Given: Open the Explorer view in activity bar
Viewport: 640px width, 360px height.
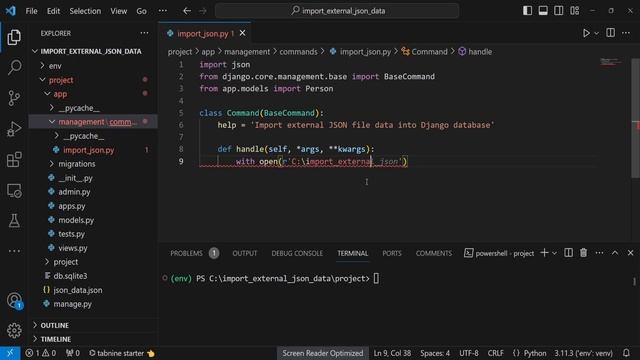Looking at the screenshot, I should [14, 37].
